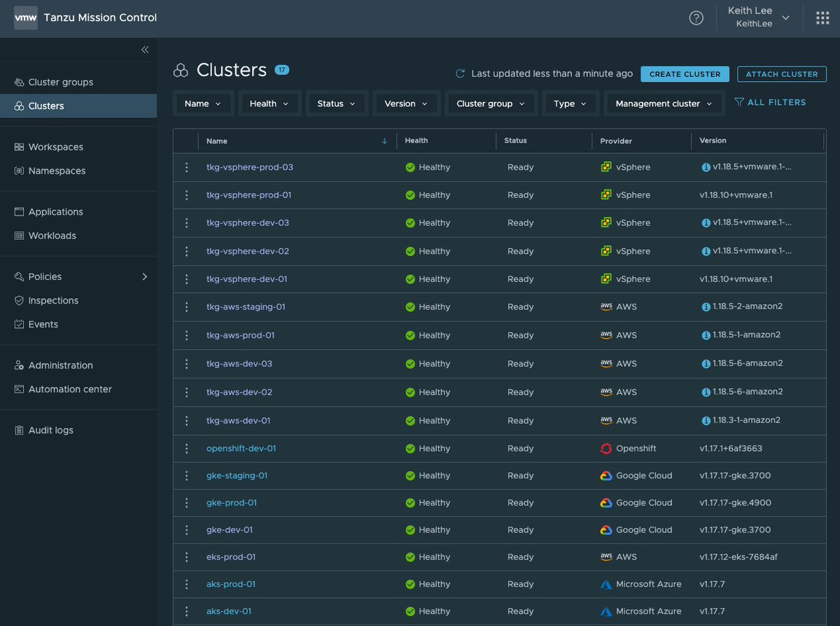
Task: Click the Version column header
Action: pos(713,141)
